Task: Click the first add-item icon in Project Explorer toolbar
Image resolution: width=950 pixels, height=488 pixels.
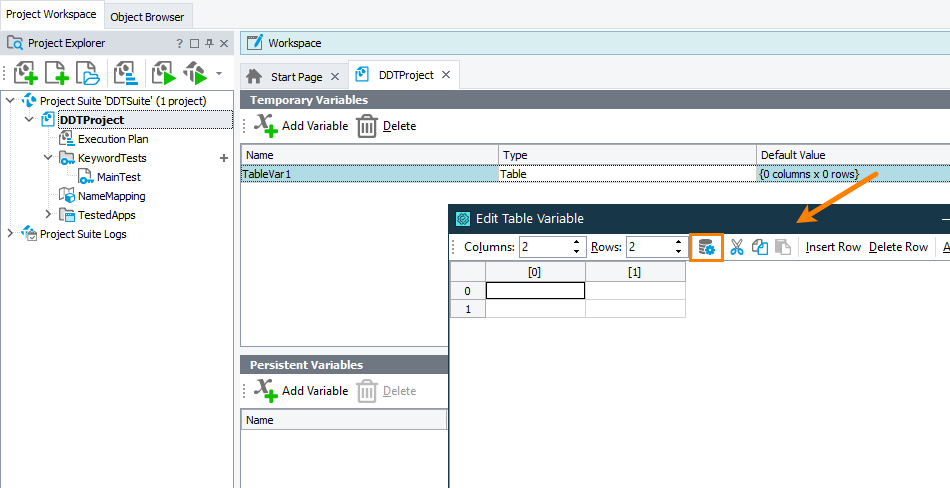Action: (x=25, y=73)
